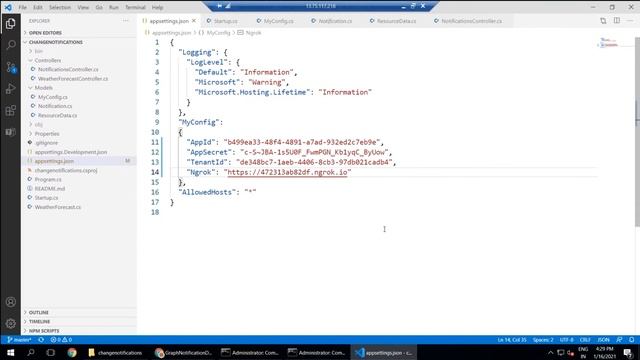Open the File menu

click(22, 7)
